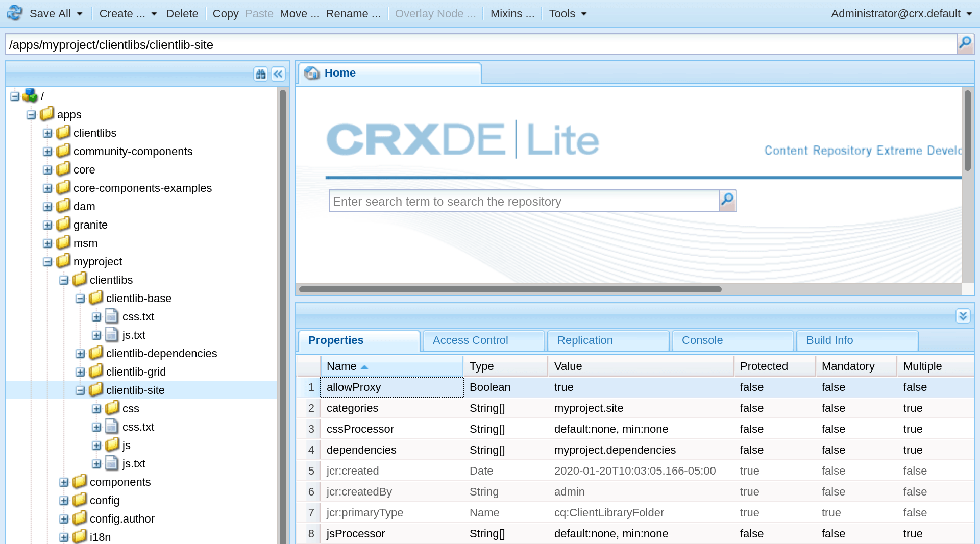Viewport: 980px width, 544px height.
Task: Open the Build Info tab
Action: 857,340
